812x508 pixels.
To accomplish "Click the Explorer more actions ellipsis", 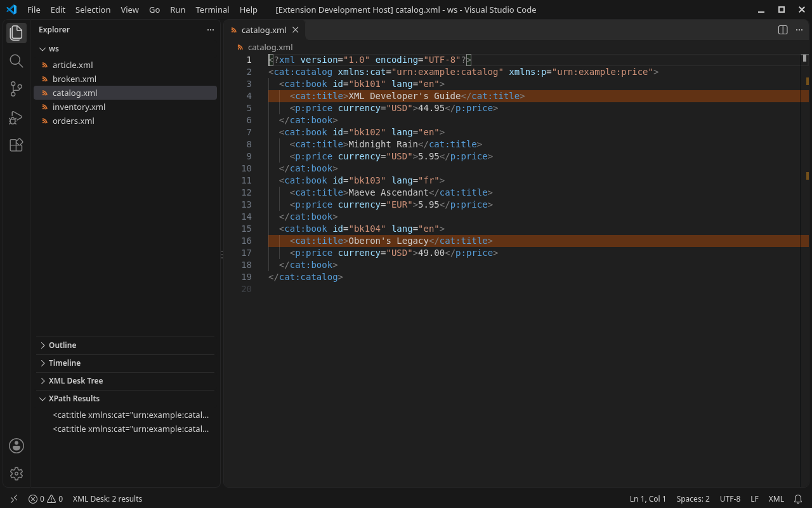I will [211, 30].
